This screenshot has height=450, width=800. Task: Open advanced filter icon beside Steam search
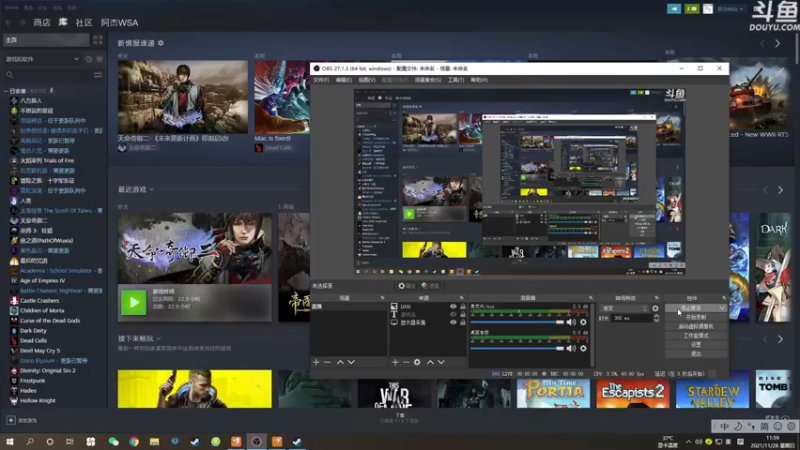[x=98, y=75]
